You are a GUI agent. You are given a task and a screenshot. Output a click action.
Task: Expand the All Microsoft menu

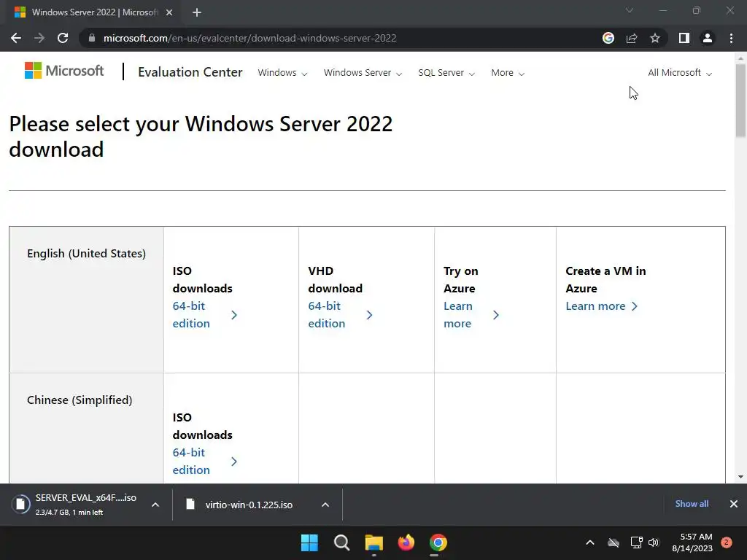680,73
